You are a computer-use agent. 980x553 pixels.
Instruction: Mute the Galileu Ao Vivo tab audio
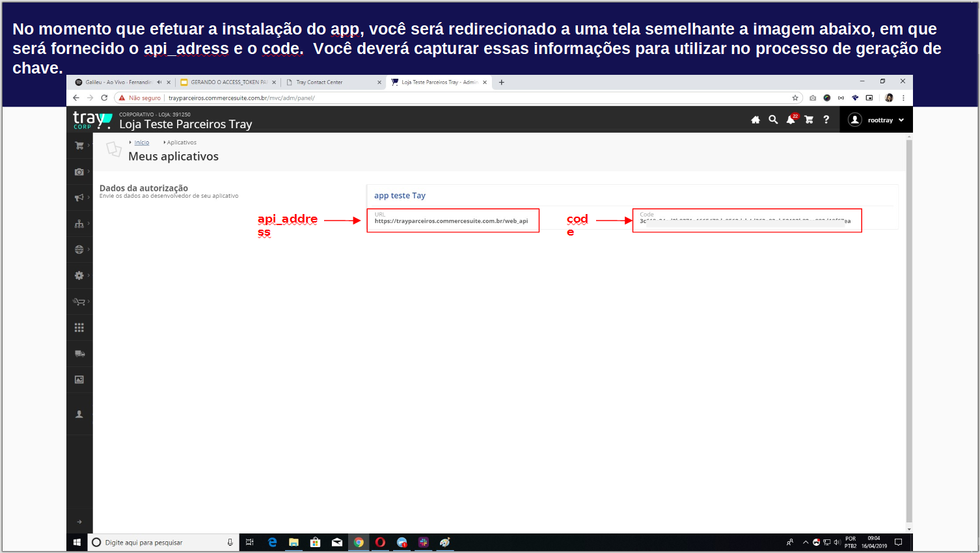(x=159, y=83)
